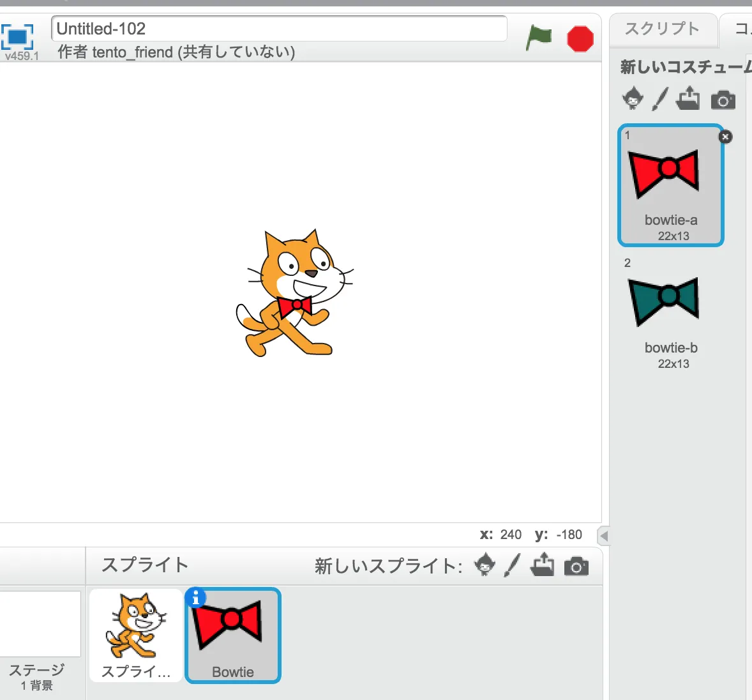Upload costume from file icon
Viewport: 752px width, 700px height.
point(688,98)
